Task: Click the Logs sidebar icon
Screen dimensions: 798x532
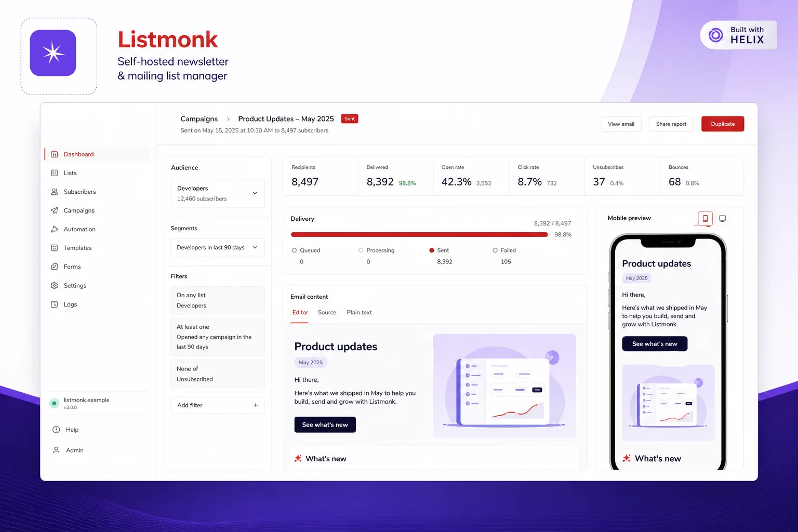Action: (x=55, y=304)
